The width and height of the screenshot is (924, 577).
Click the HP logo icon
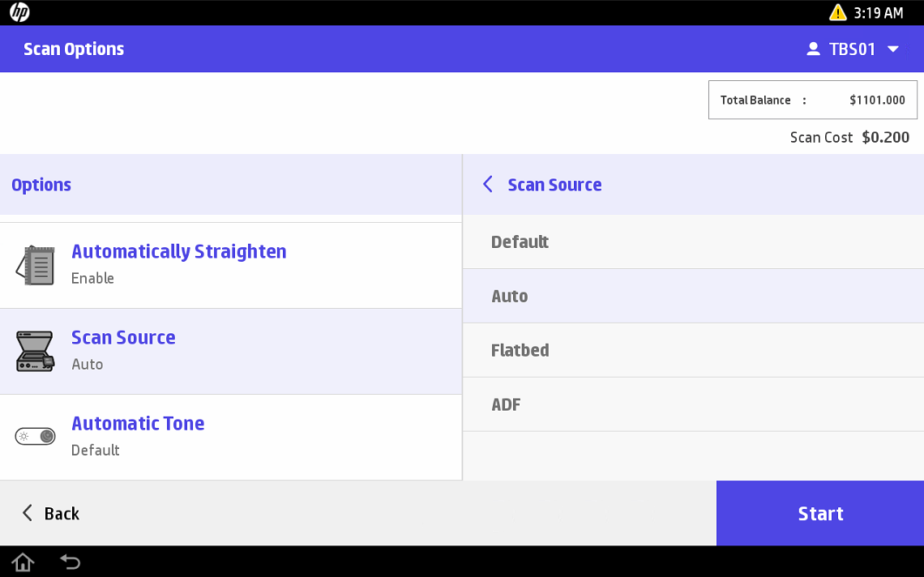pos(19,13)
